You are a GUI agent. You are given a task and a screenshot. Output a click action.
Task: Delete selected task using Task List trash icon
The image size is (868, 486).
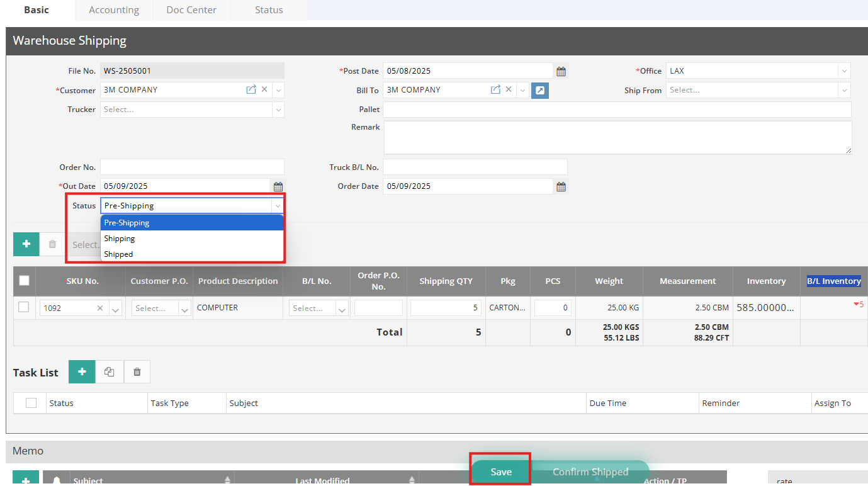point(137,372)
